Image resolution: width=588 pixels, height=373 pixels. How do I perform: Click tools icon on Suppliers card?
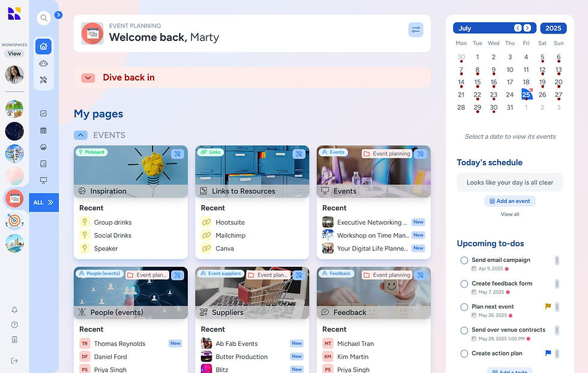(299, 275)
